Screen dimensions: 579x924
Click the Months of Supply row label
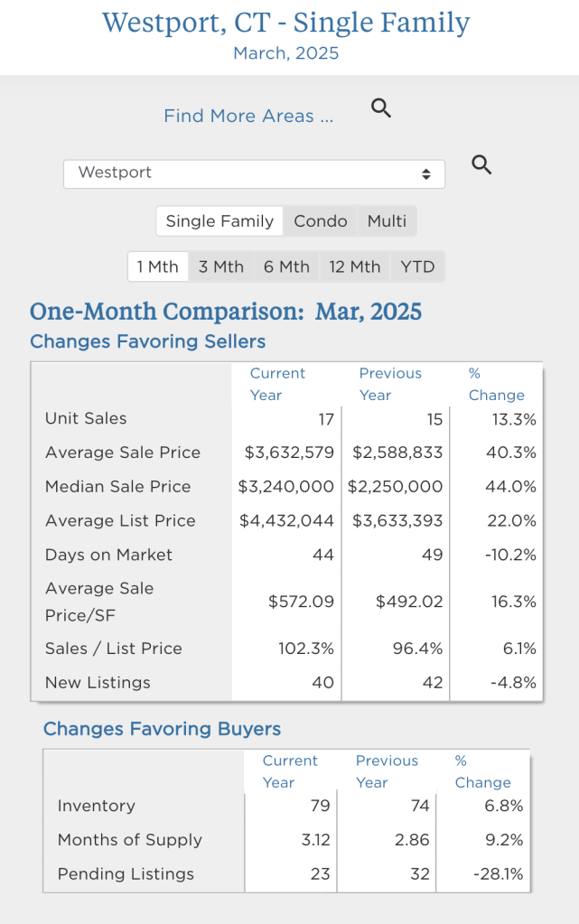point(129,840)
